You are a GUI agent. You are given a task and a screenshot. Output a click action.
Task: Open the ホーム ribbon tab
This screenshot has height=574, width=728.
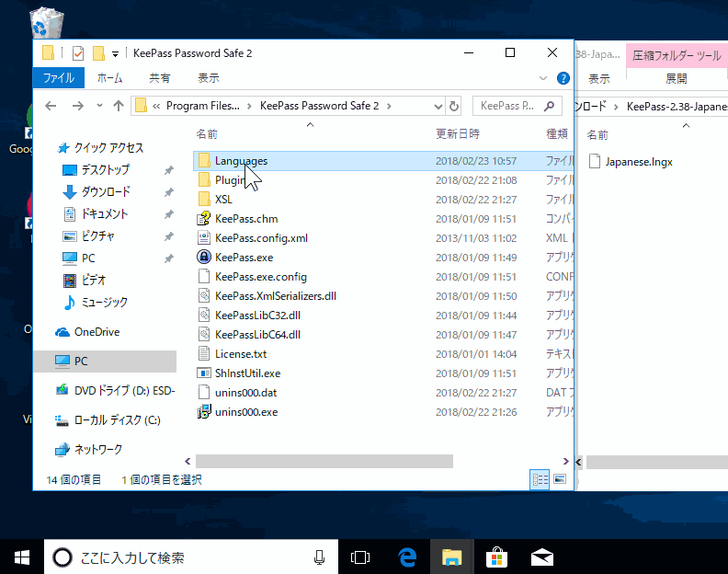click(109, 78)
